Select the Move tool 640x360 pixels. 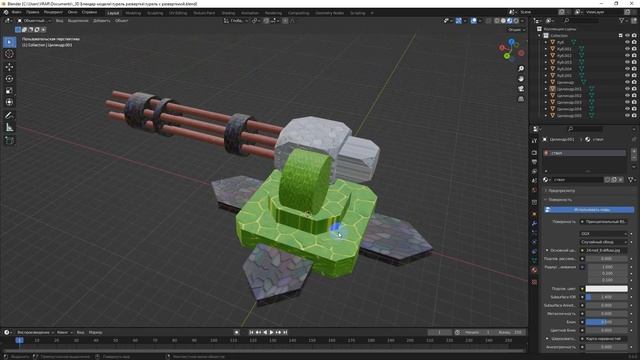click(x=9, y=67)
